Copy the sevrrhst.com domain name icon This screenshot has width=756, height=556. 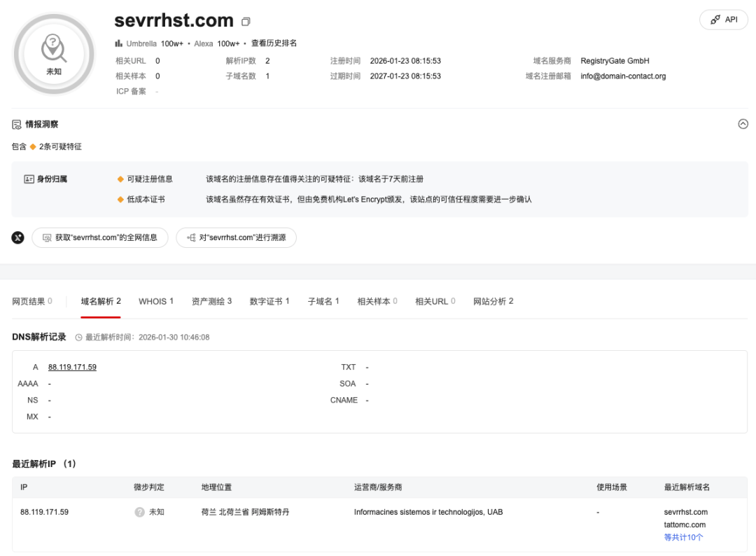click(x=246, y=22)
